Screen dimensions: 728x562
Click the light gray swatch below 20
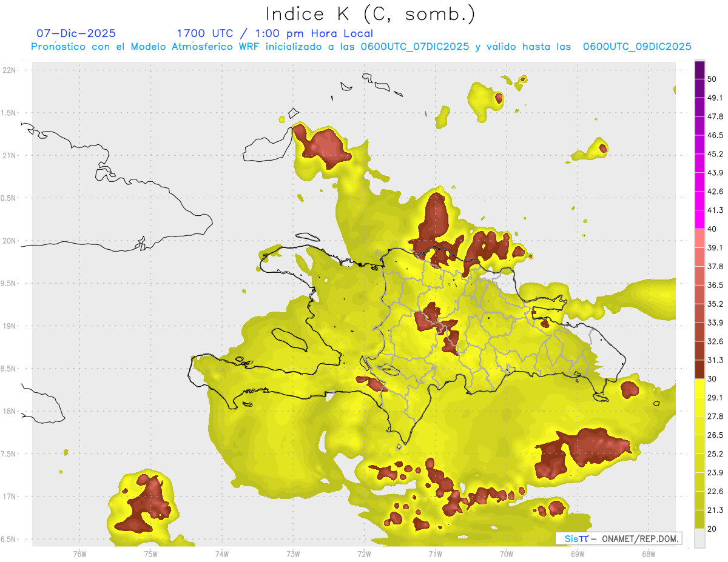tap(699, 538)
